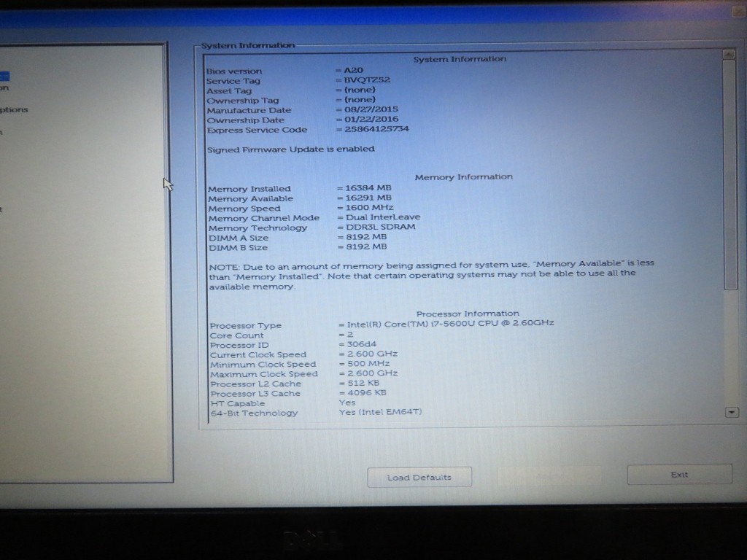Click the Bios version label
Screen dimensions: 747x560
coord(234,71)
